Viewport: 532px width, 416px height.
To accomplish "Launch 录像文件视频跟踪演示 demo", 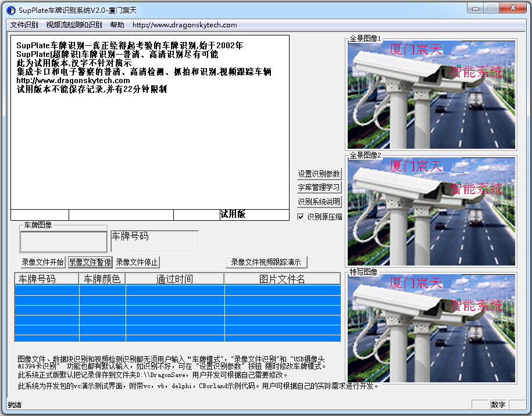I will click(266, 262).
